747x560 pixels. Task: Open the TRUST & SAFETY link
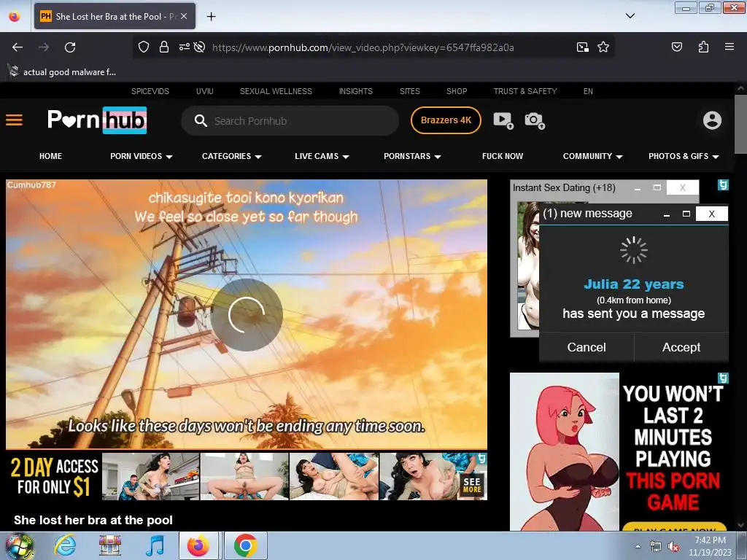tap(525, 91)
